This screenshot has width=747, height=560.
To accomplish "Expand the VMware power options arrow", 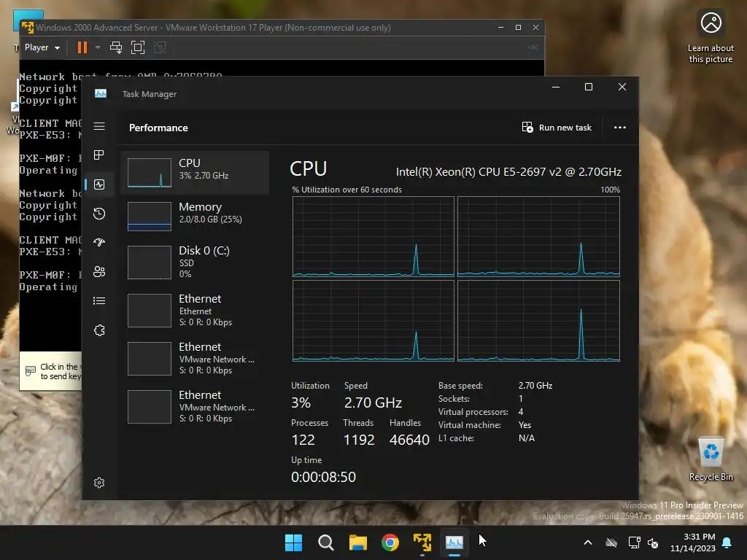I will pos(98,47).
